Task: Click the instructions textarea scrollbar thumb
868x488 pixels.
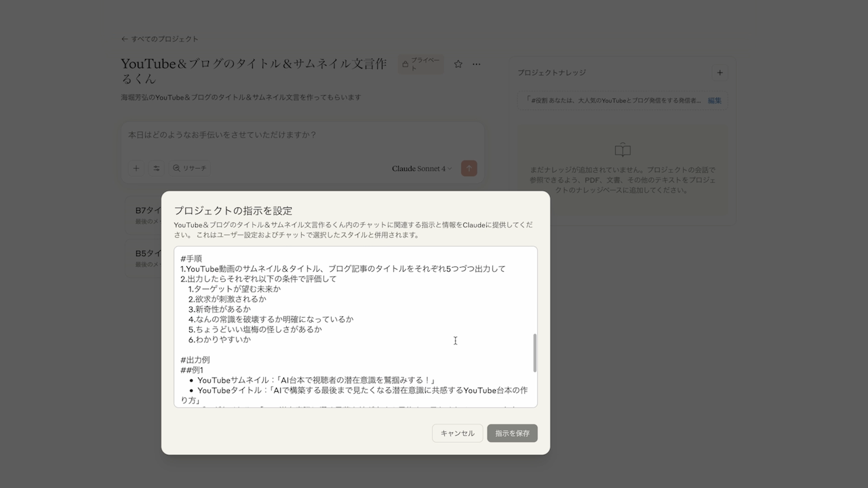Action: 534,352
